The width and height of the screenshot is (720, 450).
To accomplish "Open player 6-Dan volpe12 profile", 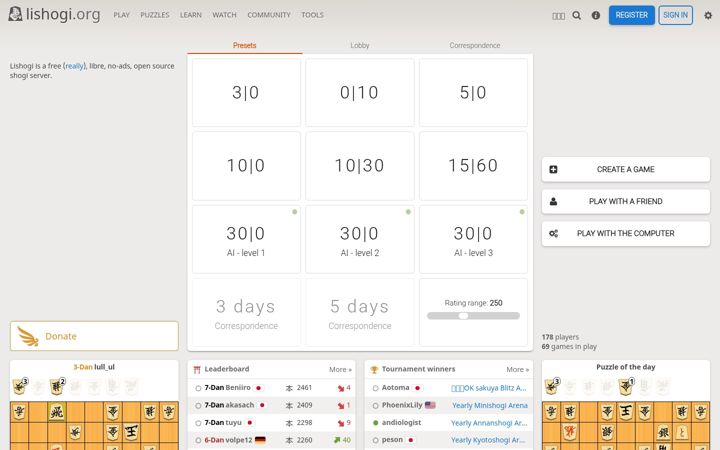I will (x=228, y=440).
